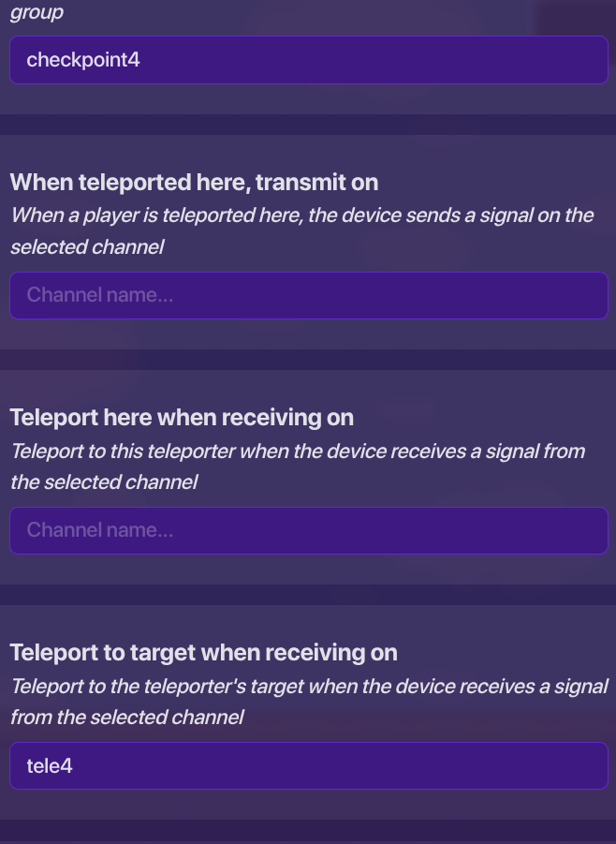Screen dimensions: 616x844
Task: Focus Channel name field under "Teleport here when receiving on"
Action: [x=308, y=530]
